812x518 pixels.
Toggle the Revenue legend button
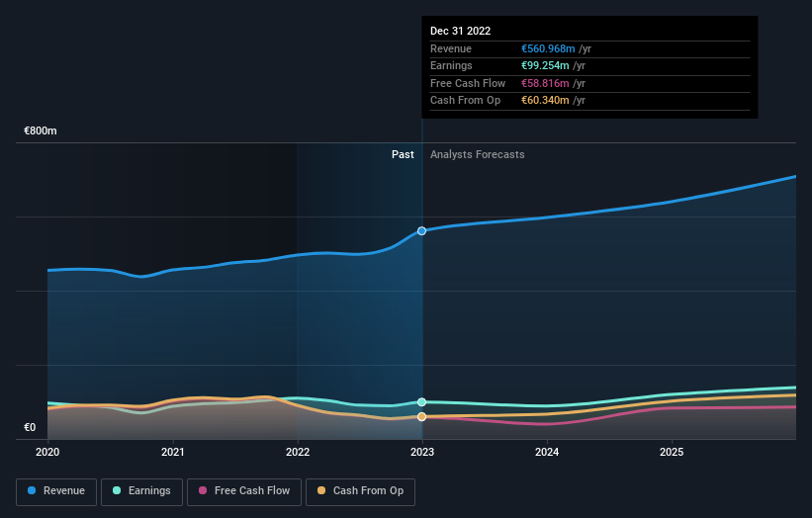[x=56, y=491]
